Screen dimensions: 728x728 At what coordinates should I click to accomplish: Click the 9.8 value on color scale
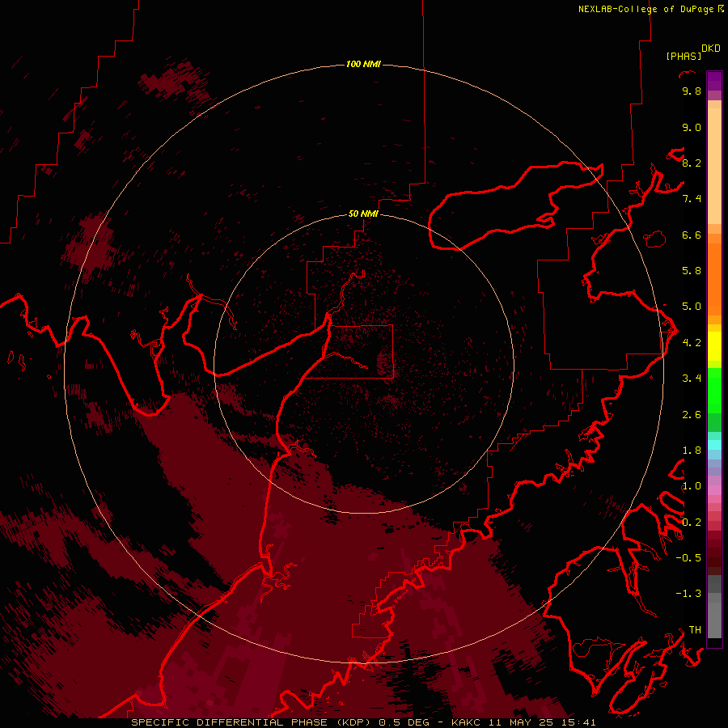(692, 91)
